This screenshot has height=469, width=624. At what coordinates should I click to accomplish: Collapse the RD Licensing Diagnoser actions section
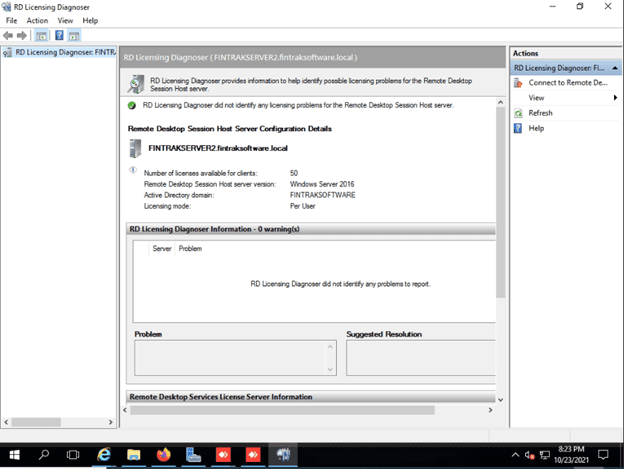click(615, 68)
